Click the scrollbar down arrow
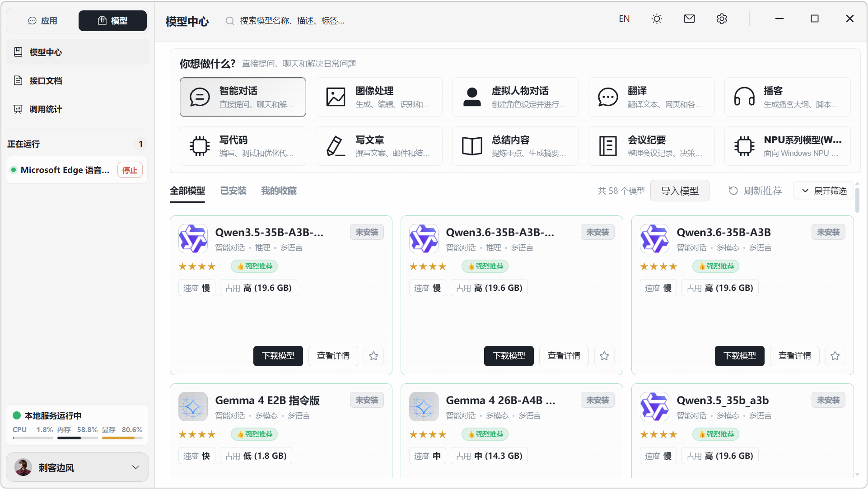 857,474
